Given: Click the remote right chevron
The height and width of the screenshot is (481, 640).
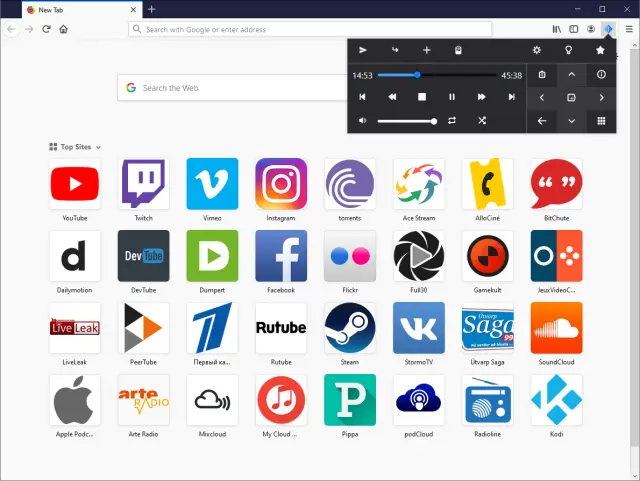Looking at the screenshot, I should (601, 98).
